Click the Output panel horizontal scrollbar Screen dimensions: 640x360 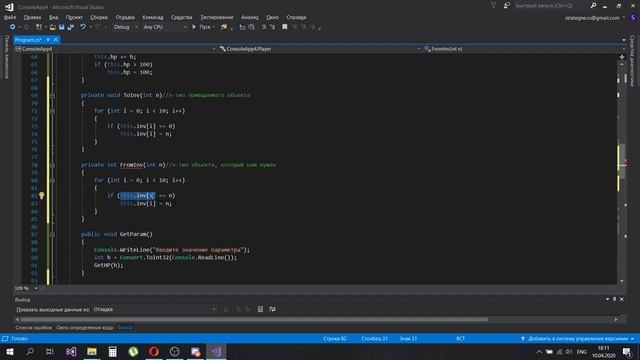[x=254, y=320]
